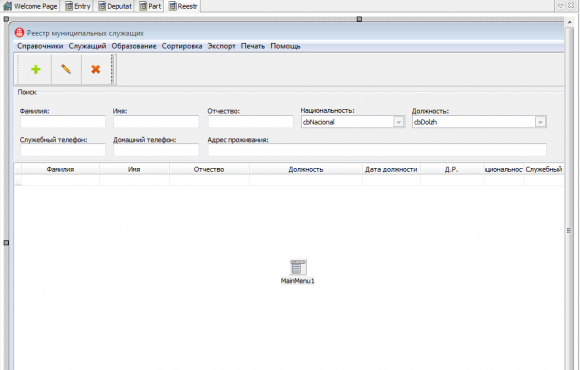Click the Фамилия column header
This screenshot has width=580, height=370.
coord(60,169)
